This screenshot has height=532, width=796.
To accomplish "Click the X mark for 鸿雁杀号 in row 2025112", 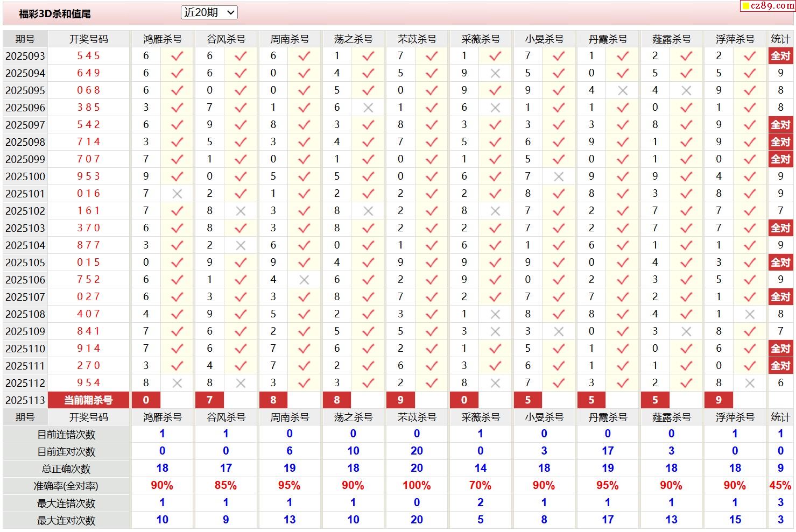I will click(x=177, y=383).
